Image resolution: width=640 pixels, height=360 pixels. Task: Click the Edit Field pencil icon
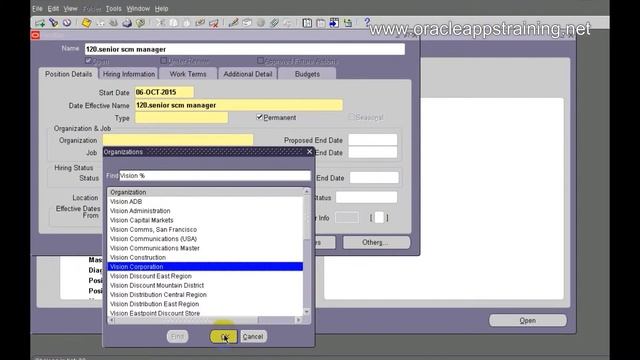click(233, 23)
